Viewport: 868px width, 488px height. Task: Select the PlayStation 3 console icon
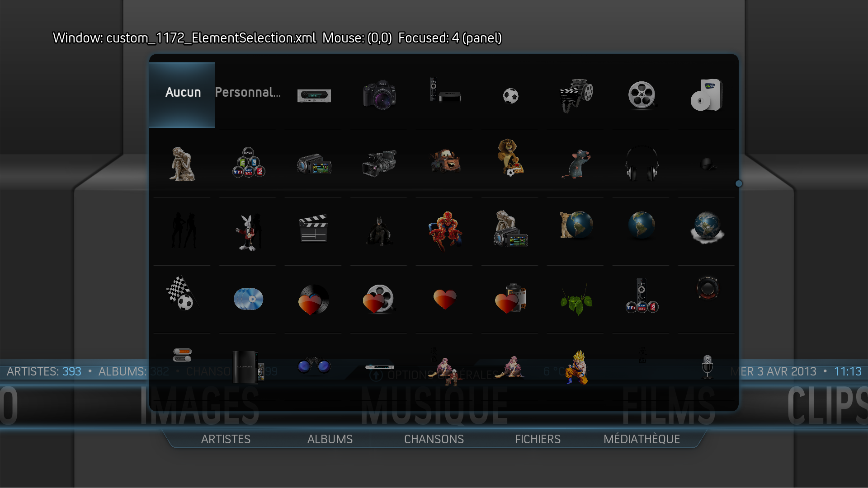(x=248, y=367)
